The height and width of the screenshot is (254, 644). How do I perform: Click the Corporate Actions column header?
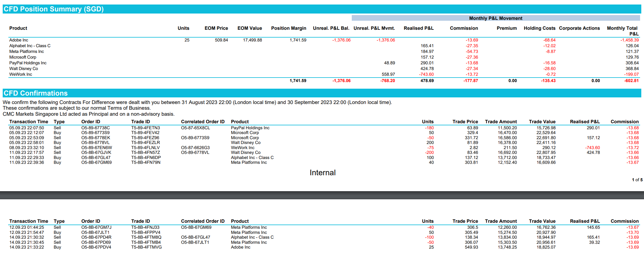[579, 28]
